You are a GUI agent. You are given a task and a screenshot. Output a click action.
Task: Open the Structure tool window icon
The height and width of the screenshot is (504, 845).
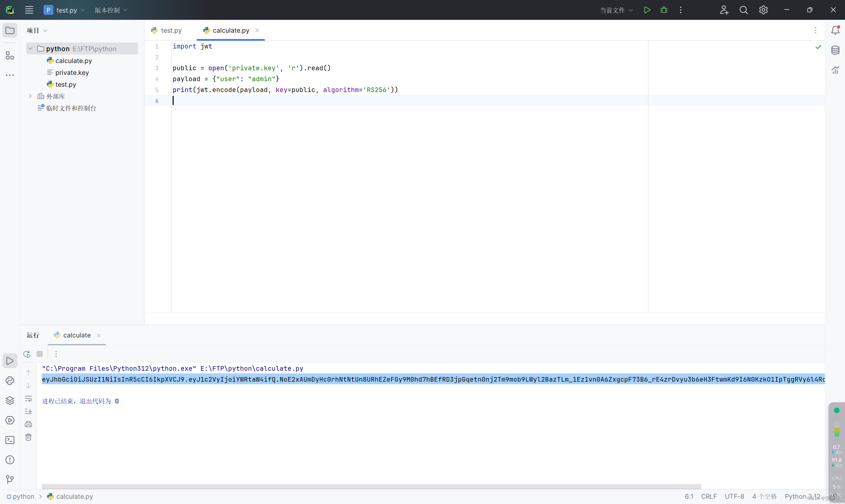coord(10,55)
